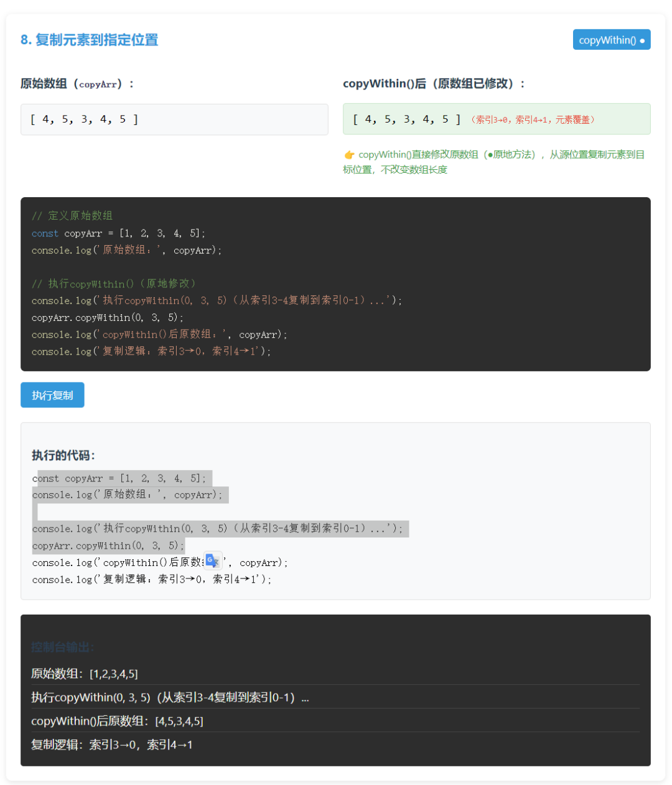Click the copyWithin()后 (原数组已修改) label
Image resolution: width=672 pixels, height=785 pixels.
coord(434,83)
